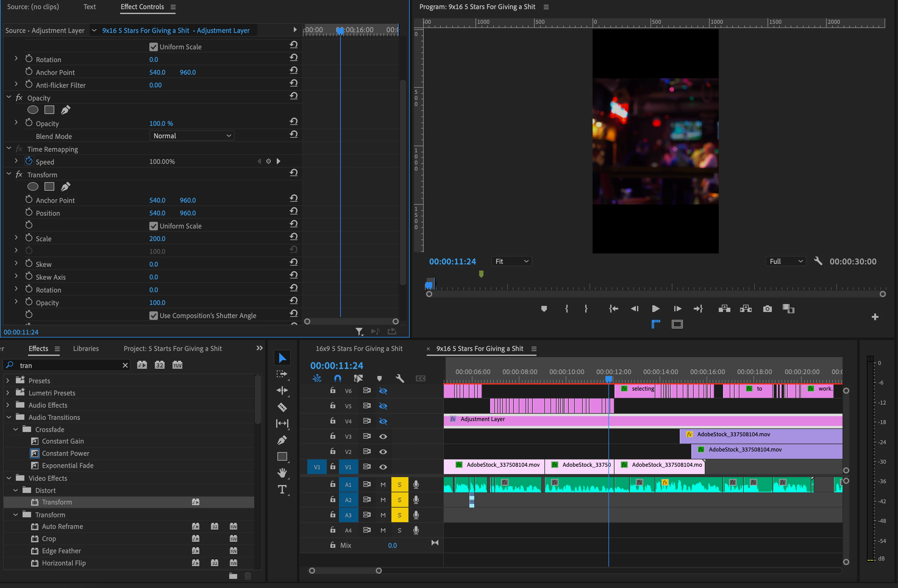The image size is (898, 588).
Task: Click the Export Frame camera icon
Action: [x=767, y=309]
